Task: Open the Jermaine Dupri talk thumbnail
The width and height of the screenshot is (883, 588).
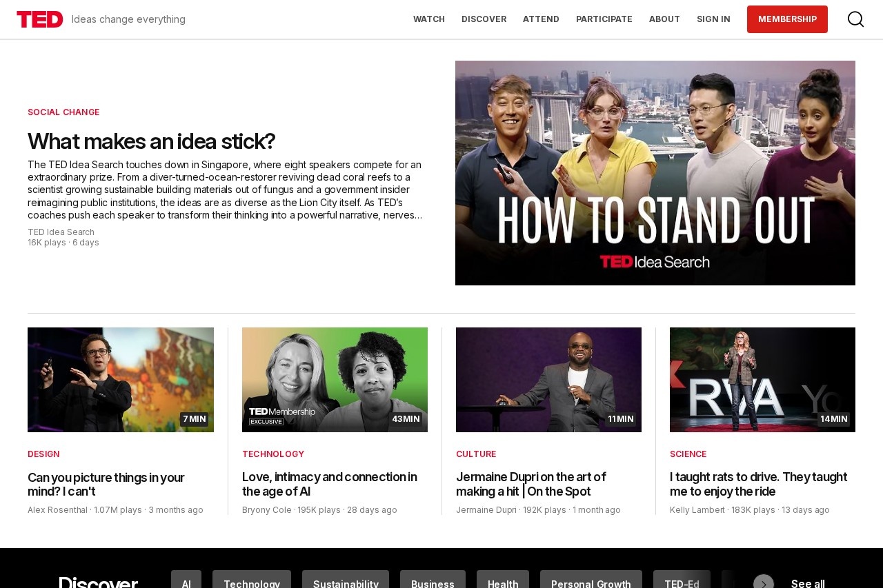Action: pos(548,380)
